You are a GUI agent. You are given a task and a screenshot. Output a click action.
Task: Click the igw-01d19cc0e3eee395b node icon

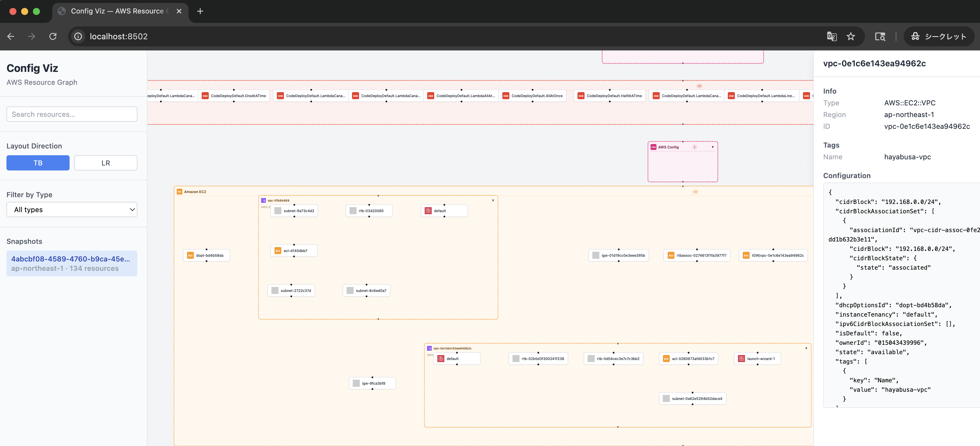click(x=596, y=256)
